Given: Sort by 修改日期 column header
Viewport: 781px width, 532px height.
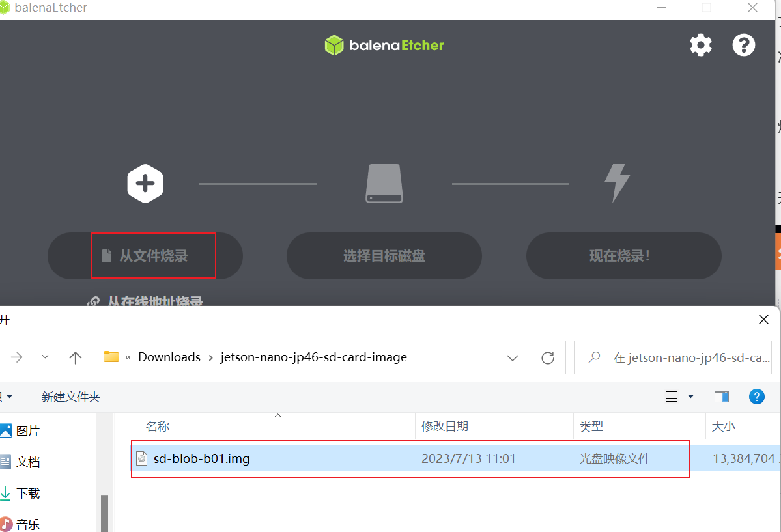Looking at the screenshot, I should point(445,427).
